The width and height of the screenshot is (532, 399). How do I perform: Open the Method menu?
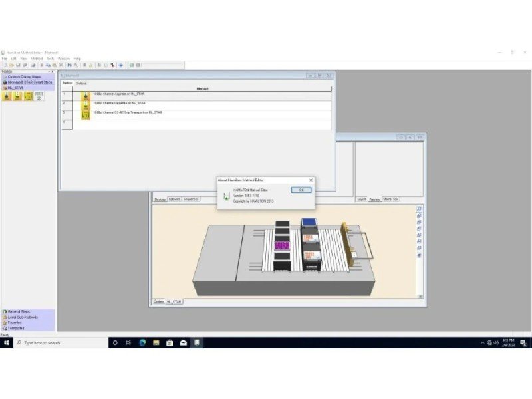[37, 59]
